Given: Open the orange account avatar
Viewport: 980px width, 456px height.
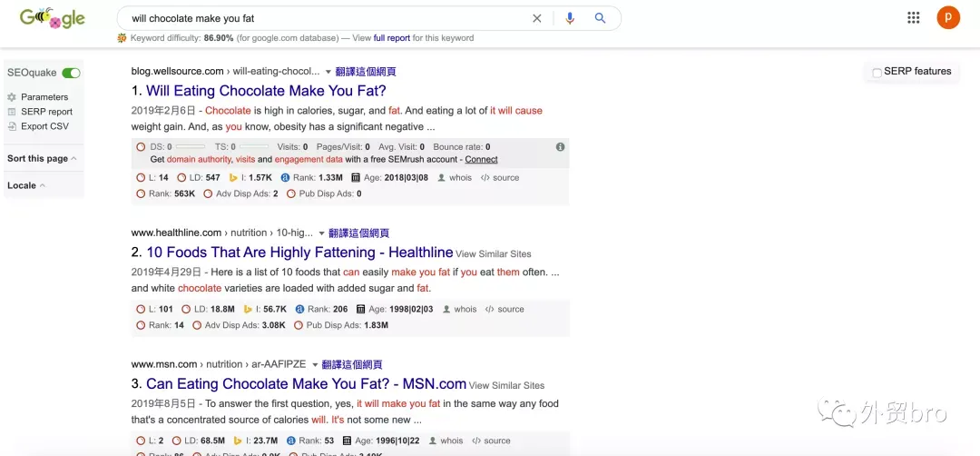Looking at the screenshot, I should 948,17.
